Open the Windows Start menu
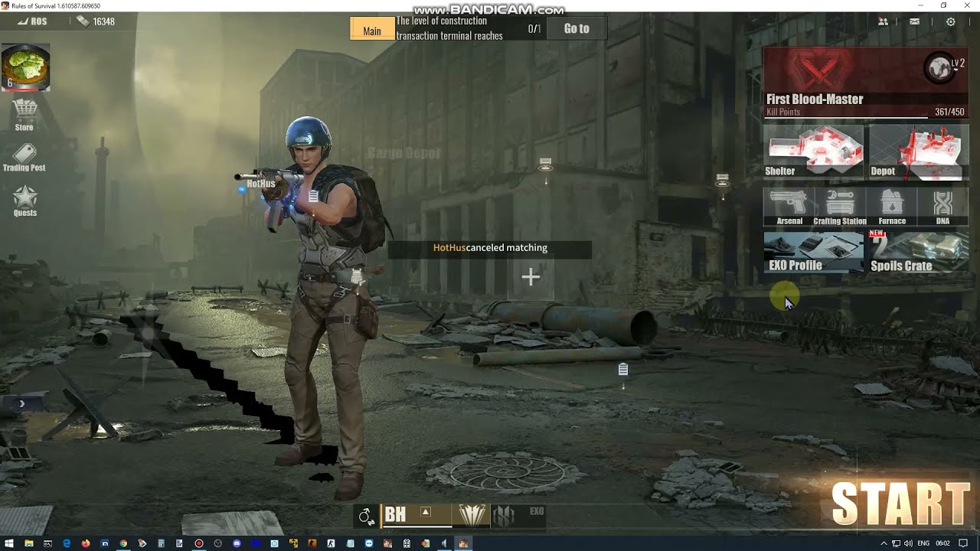The image size is (980, 551). click(x=9, y=543)
